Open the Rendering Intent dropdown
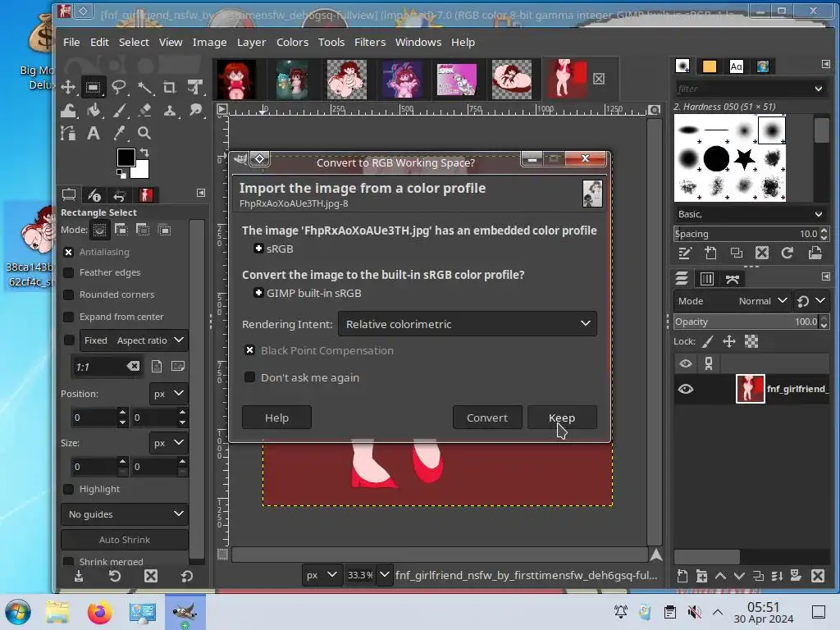This screenshot has width=840, height=630. tap(467, 323)
